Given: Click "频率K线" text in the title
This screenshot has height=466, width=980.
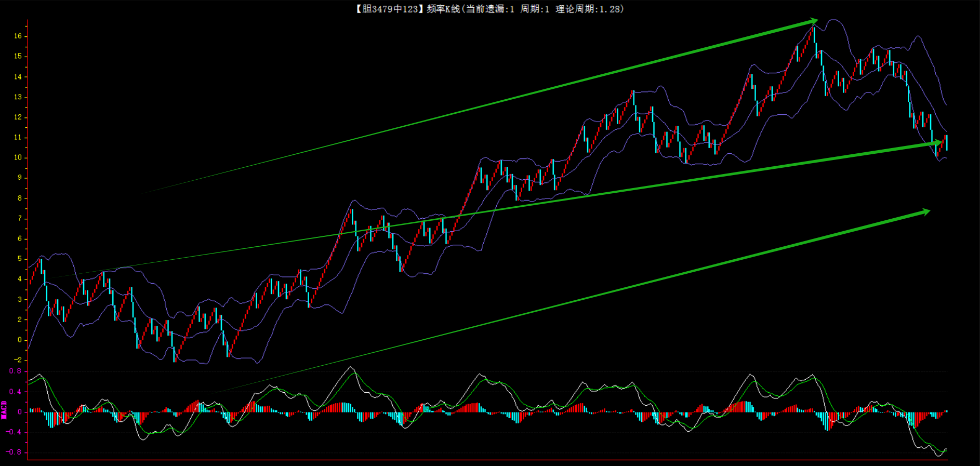Looking at the screenshot, I should 443,9.
